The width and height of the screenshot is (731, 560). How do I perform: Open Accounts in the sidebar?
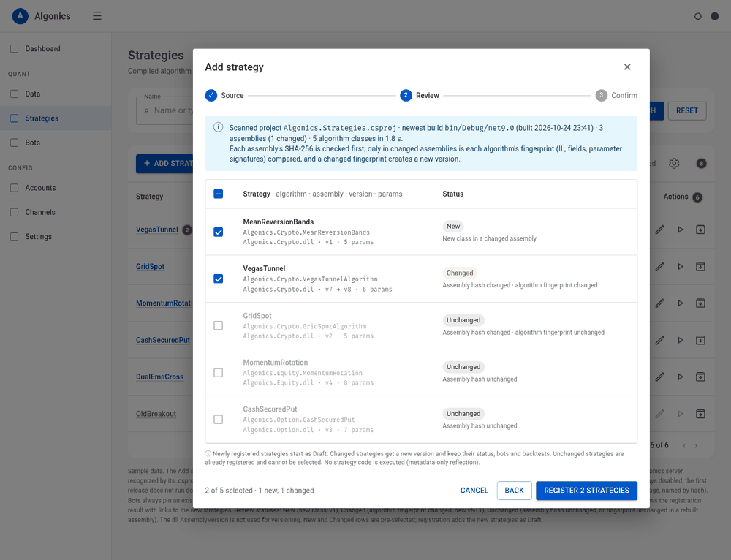56,188
